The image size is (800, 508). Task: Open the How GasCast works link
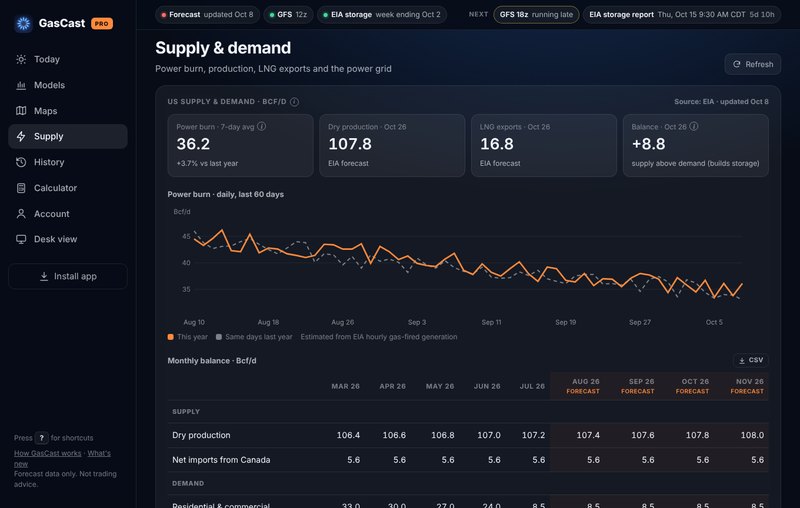(47, 453)
